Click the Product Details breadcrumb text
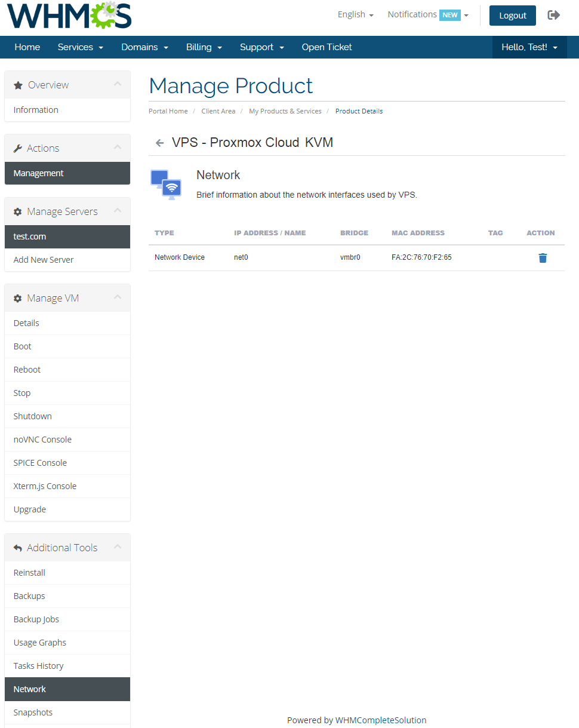This screenshot has height=728, width=579. 359,111
